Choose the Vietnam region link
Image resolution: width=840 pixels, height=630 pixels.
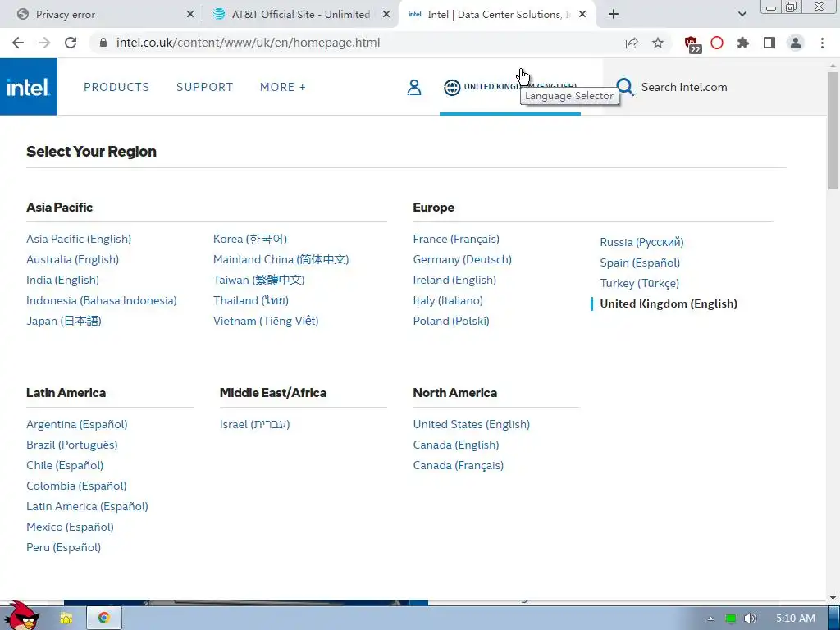(266, 321)
